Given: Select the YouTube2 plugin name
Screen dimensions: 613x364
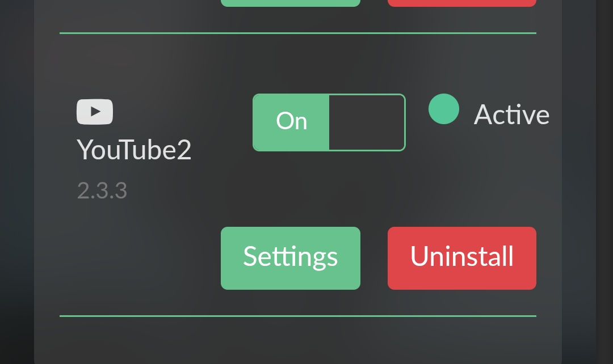Looking at the screenshot, I should 134,150.
